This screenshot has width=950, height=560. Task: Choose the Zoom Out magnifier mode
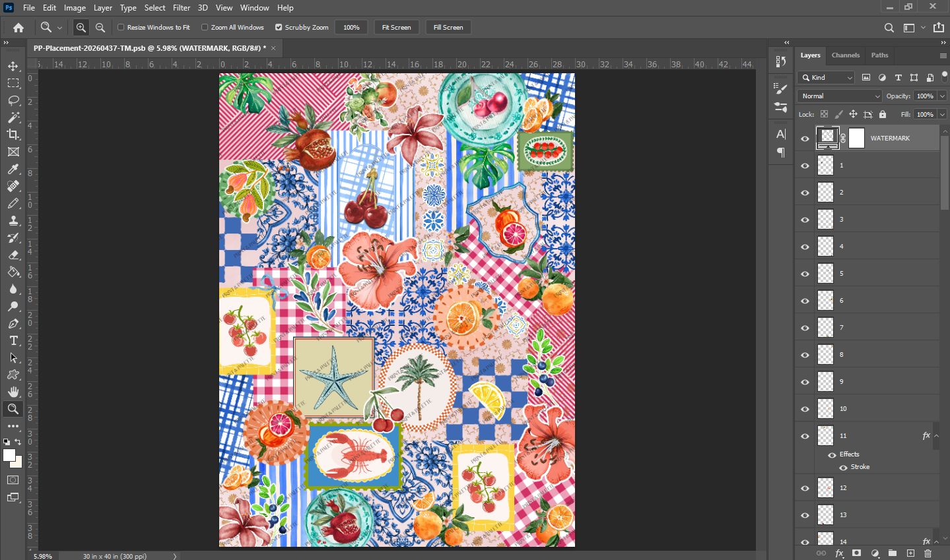point(100,28)
